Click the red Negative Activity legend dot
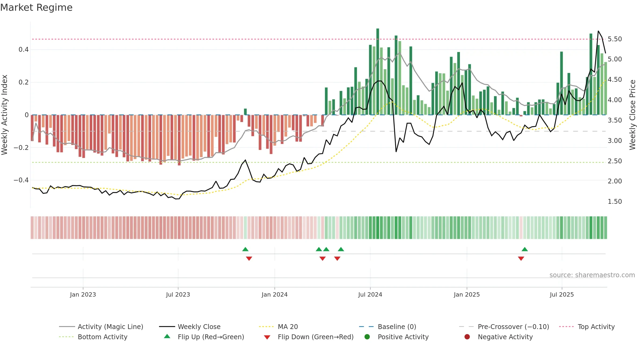Screen dimensions: 644x362 (467, 337)
